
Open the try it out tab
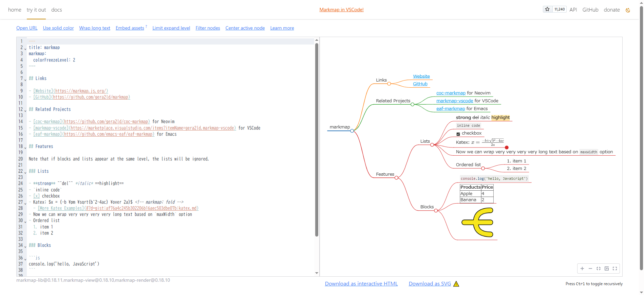point(36,10)
